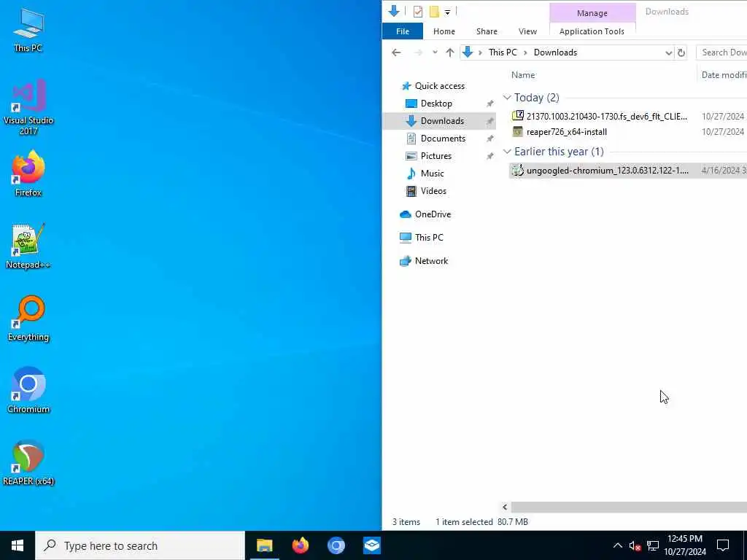
Task: Open the taskbar clock and calendar
Action: tap(684, 545)
